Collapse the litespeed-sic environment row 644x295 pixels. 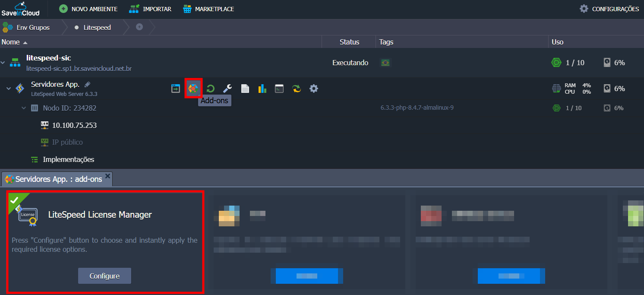pos(3,63)
